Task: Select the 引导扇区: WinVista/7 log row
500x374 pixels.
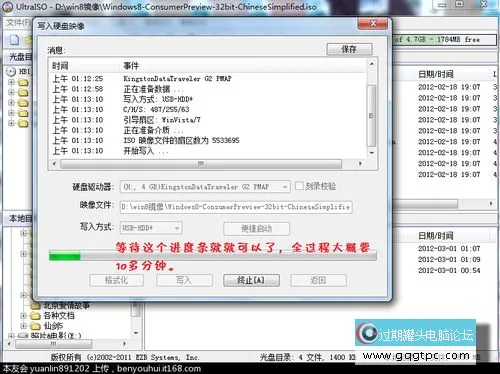Action: coord(208,120)
